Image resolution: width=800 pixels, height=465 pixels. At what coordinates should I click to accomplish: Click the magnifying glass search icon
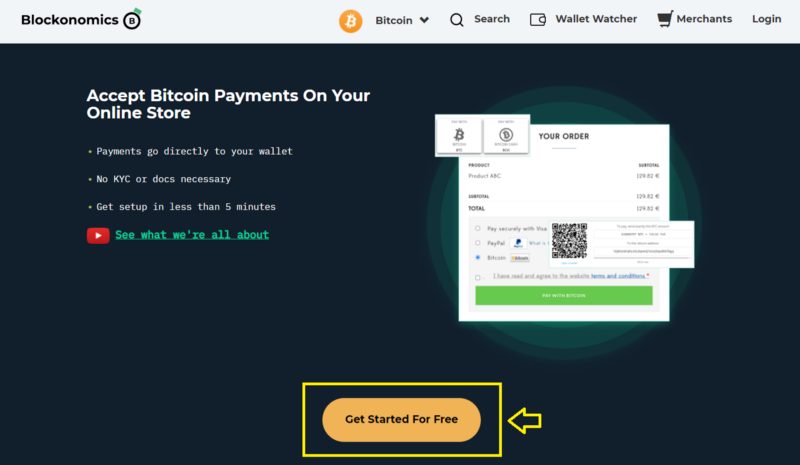click(457, 20)
